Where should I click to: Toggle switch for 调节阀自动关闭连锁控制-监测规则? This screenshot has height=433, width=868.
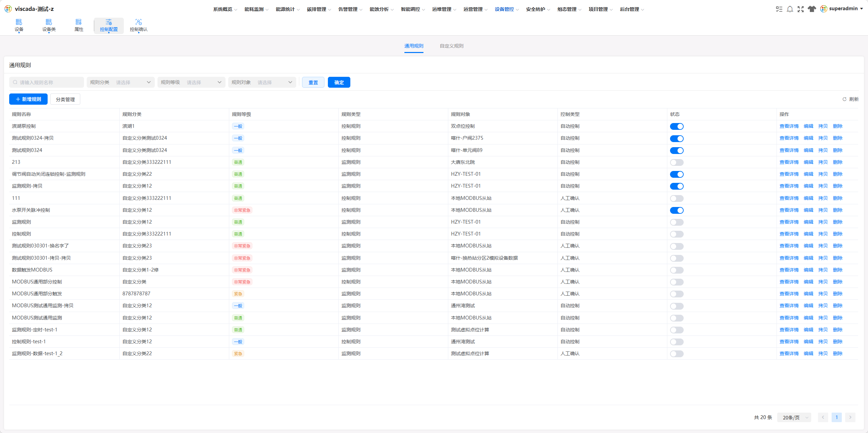(677, 174)
